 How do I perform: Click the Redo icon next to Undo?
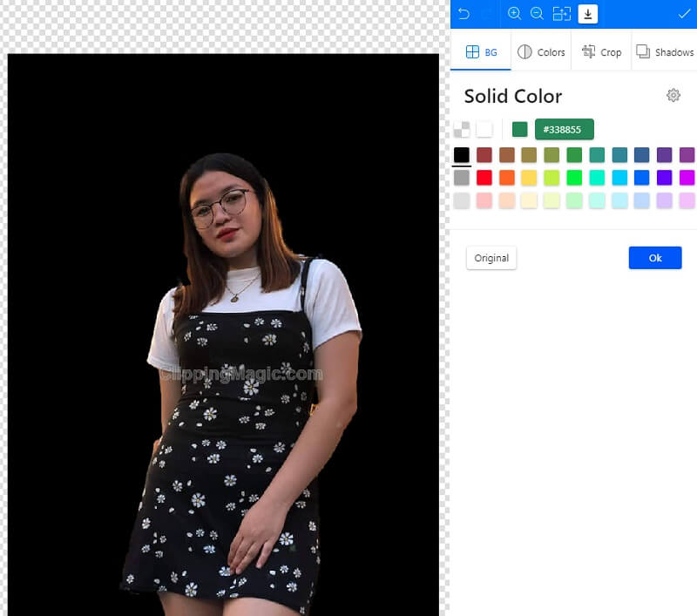tap(488, 14)
